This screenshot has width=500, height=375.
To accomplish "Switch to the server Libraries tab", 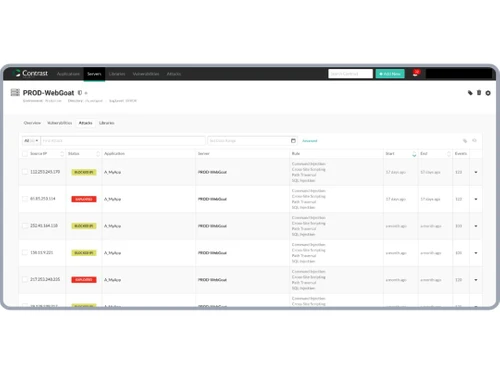I will tap(107, 123).
